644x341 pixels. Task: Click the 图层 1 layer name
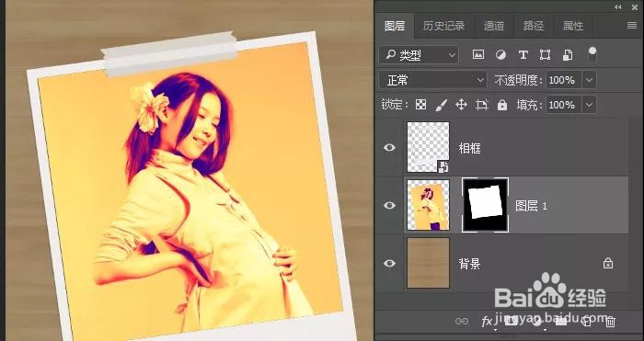[x=532, y=206]
